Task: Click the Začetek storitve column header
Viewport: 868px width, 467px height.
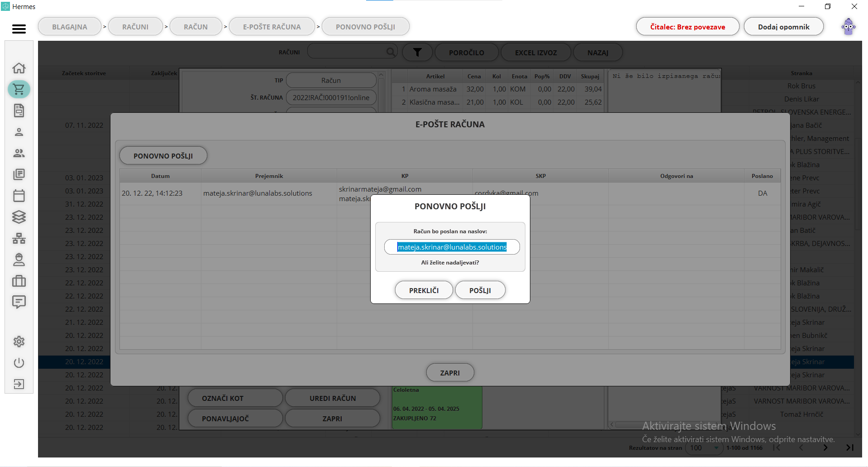Action: pos(84,73)
